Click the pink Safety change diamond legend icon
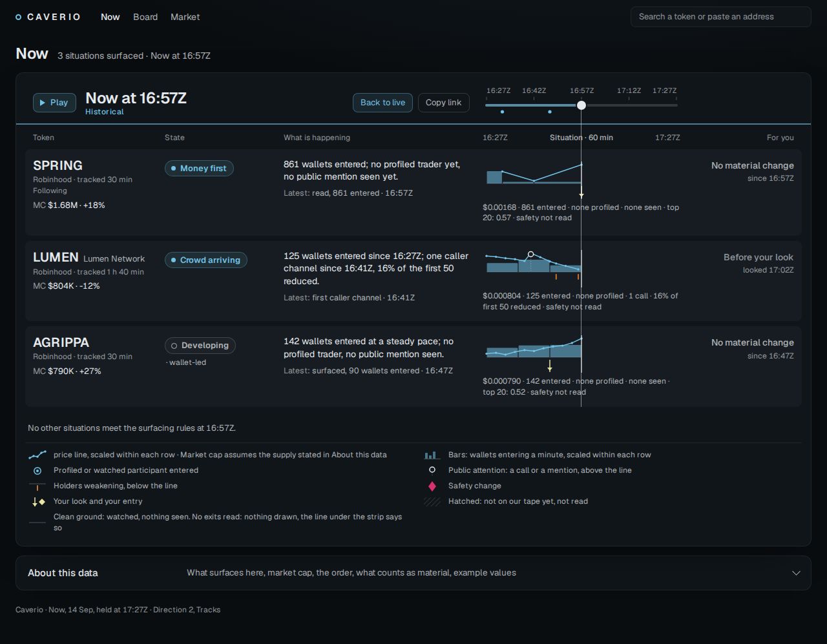The width and height of the screenshot is (827, 644). [432, 486]
